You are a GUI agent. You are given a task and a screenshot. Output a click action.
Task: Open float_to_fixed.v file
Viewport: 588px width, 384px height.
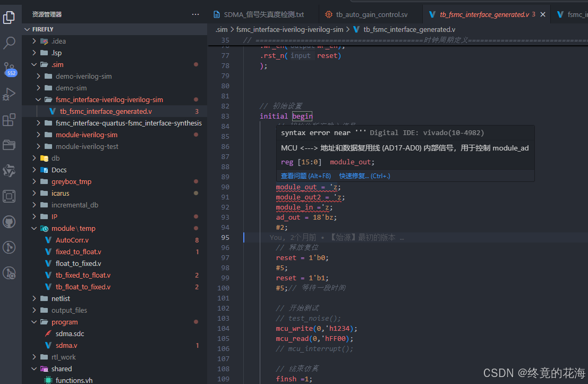click(115, 263)
